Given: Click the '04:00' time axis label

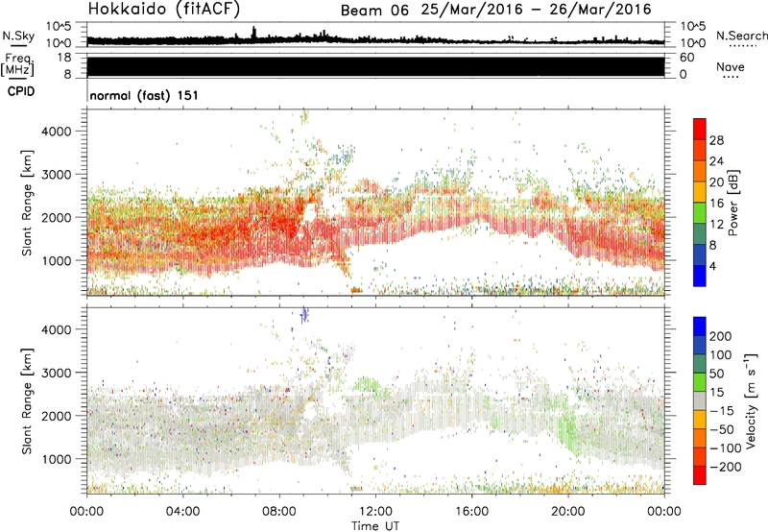Looking at the screenshot, I should coord(182,512).
